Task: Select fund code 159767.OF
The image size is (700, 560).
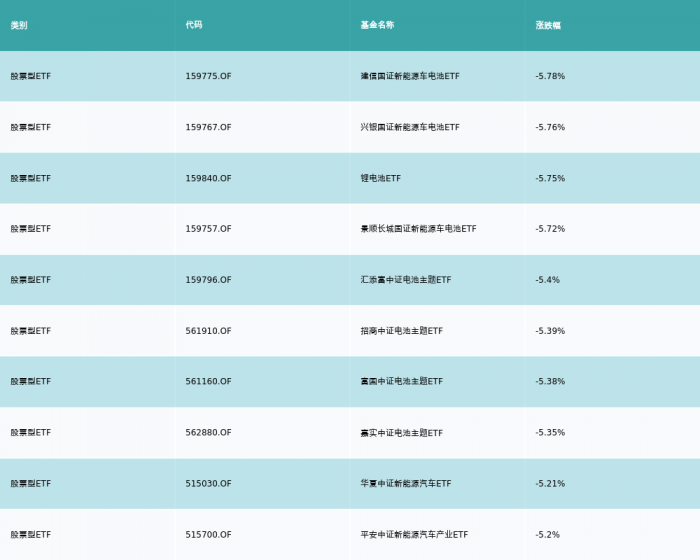Action: [x=208, y=127]
